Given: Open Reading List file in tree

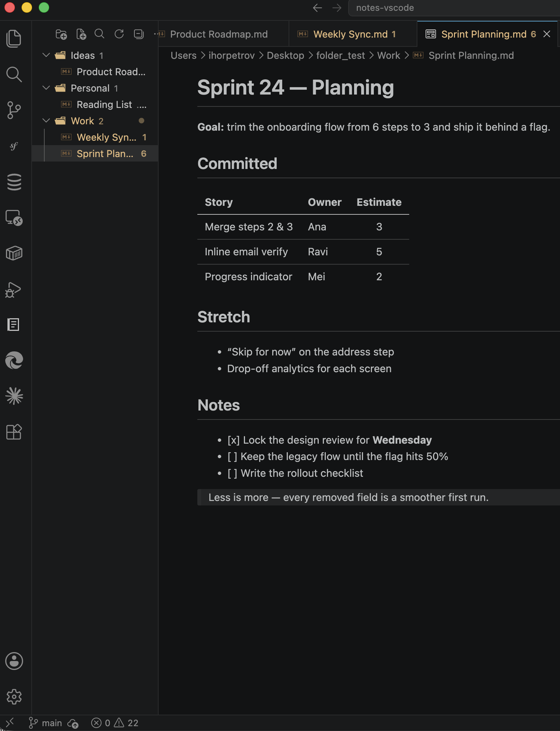Looking at the screenshot, I should pos(95,105).
